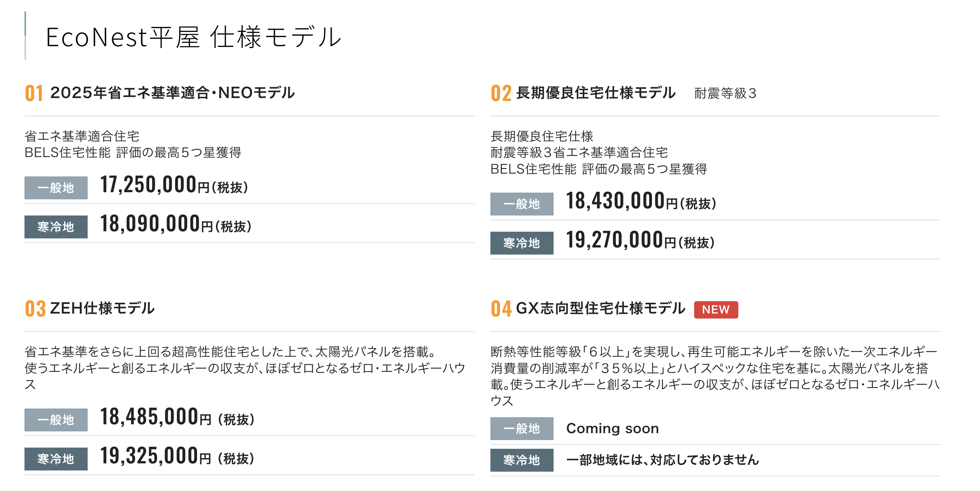Screen dimensions: 980x491
Task: Click the EcoNest平屋 仕様モデル page heading
Action: point(193,37)
